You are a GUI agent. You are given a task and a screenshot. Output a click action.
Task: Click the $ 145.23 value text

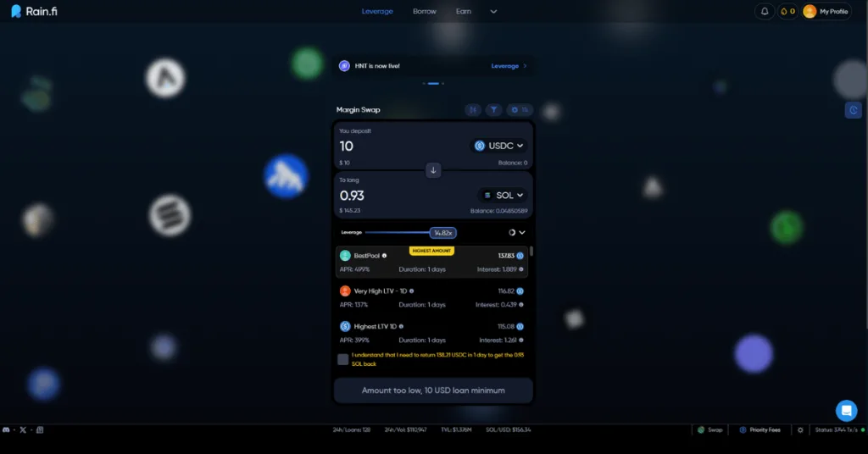349,211
